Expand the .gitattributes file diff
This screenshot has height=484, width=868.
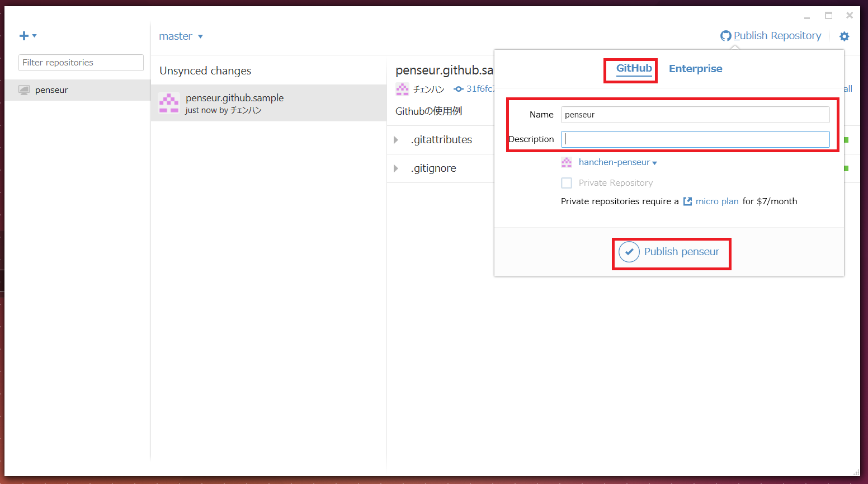[396, 140]
